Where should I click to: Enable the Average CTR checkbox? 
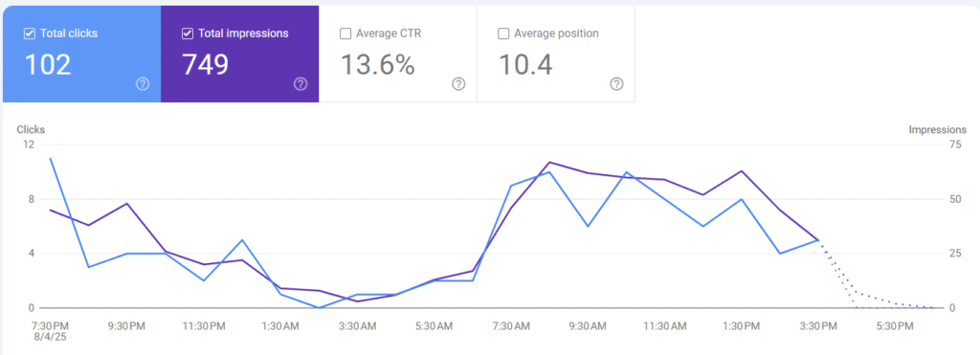coord(345,33)
